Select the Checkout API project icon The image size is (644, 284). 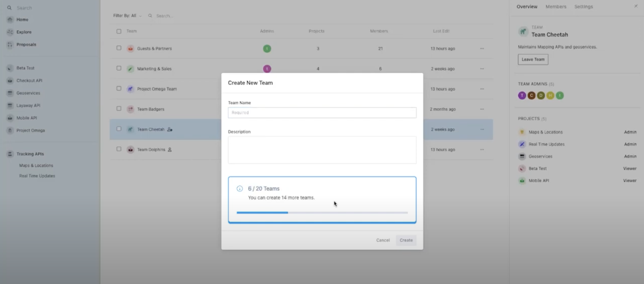pos(10,80)
